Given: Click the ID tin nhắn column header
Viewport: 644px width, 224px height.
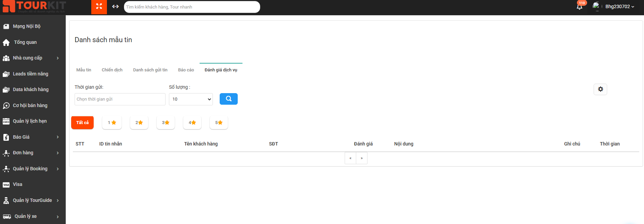Looking at the screenshot, I should tap(111, 144).
